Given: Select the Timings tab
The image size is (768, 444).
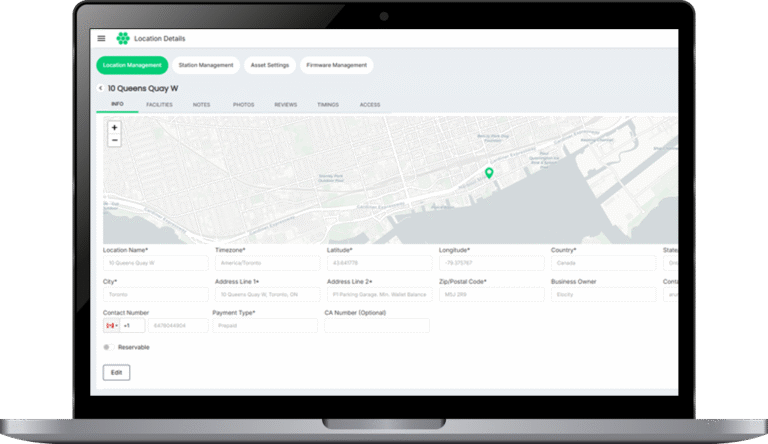Looking at the screenshot, I should (328, 104).
